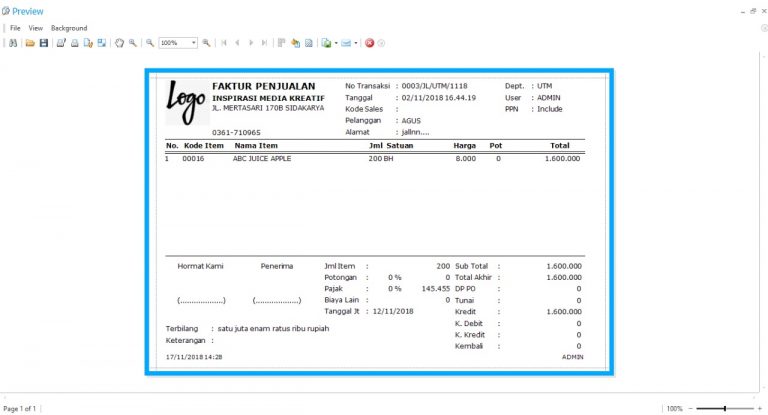
Task: Open the zoom percentage combo box
Action: [x=178, y=43]
